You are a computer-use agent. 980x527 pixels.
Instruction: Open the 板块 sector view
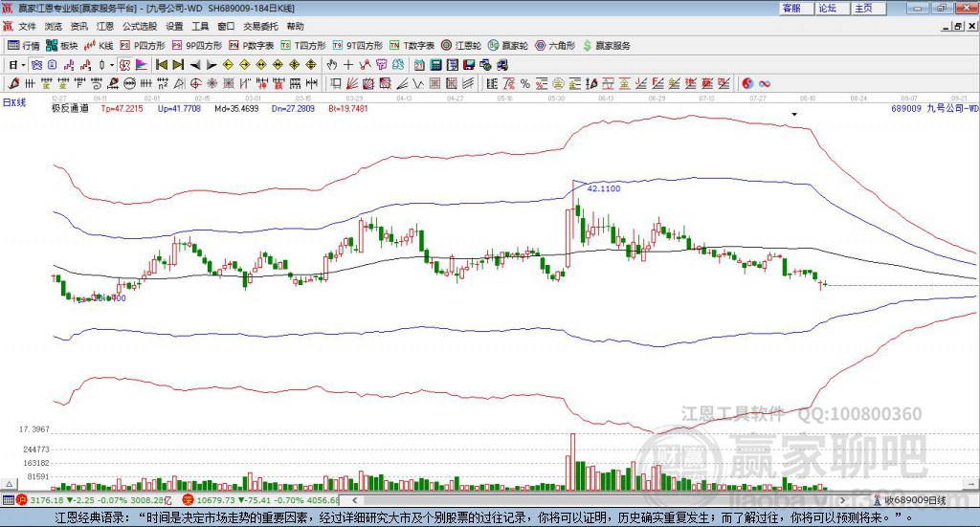(x=61, y=46)
